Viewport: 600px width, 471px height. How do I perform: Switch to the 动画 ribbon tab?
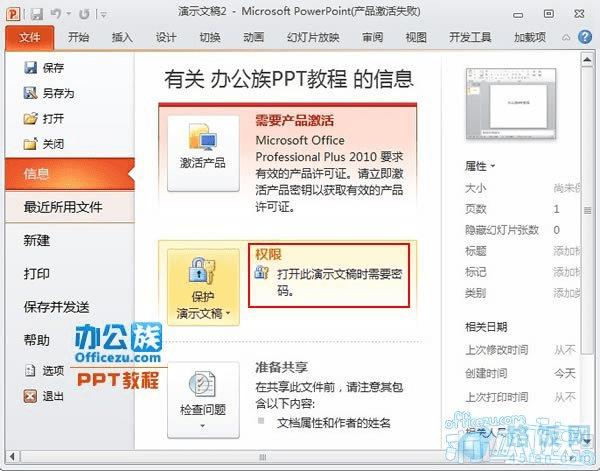[x=253, y=37]
